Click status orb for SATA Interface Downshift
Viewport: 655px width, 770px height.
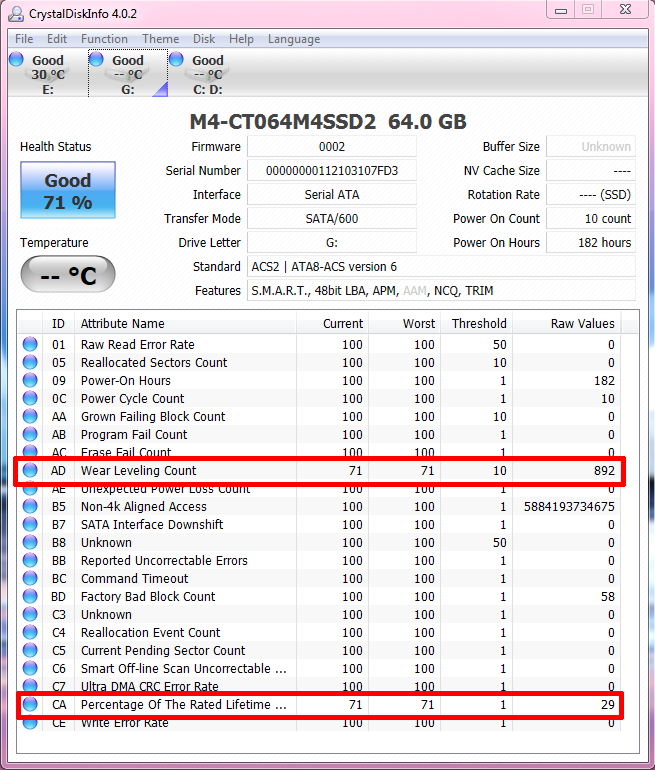(x=30, y=524)
